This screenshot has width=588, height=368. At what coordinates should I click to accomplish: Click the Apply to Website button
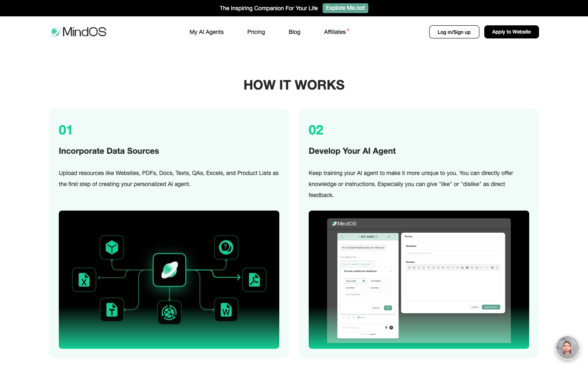pos(511,32)
